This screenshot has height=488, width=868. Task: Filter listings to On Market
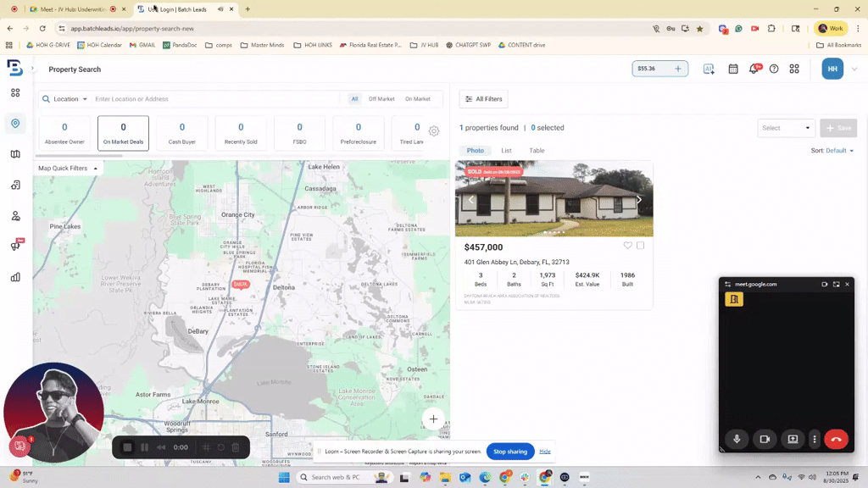click(x=417, y=99)
